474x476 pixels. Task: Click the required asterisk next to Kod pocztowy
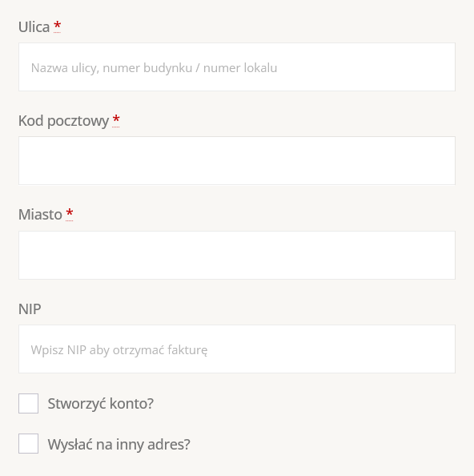click(116, 120)
